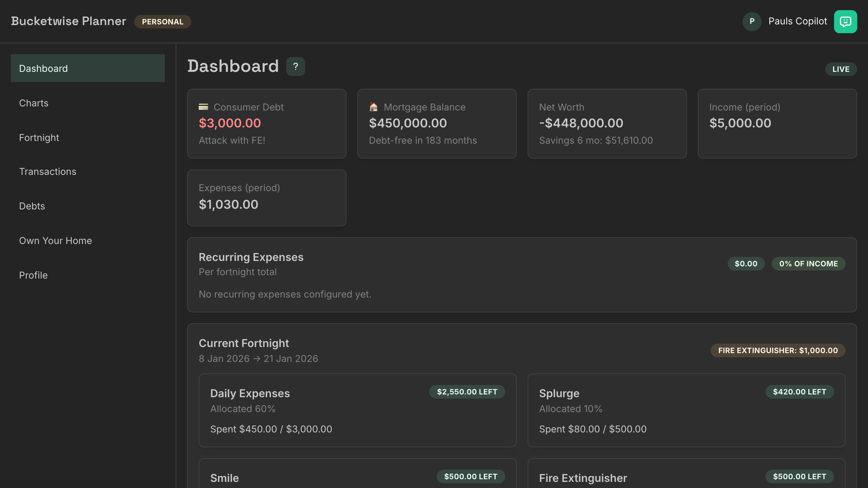The image size is (868, 488).
Task: Click the 0% OF INCOME badge
Action: [x=808, y=264]
